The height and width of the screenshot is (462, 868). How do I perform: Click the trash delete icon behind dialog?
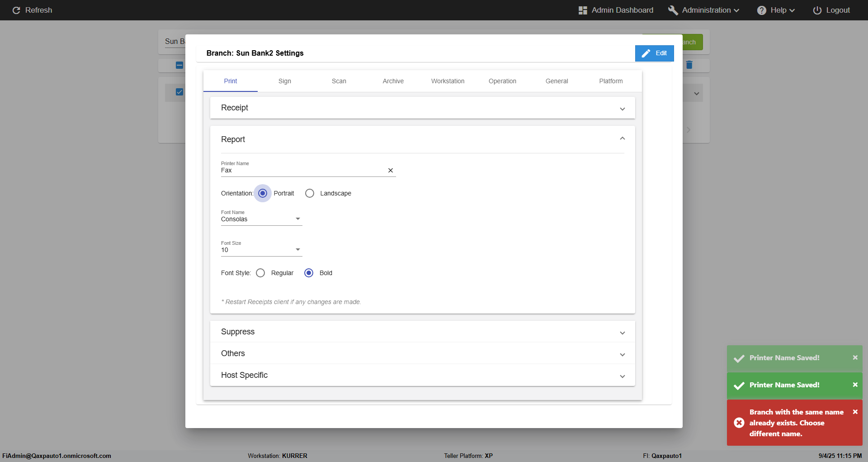point(689,65)
